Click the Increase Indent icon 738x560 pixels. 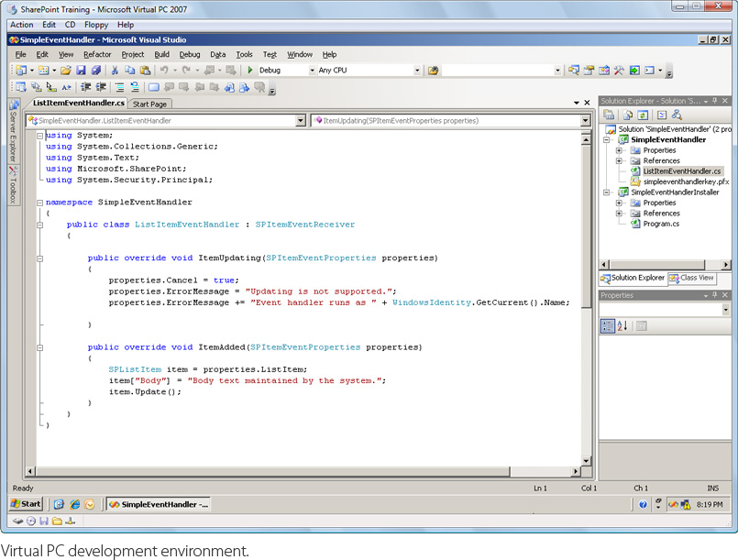[101, 87]
